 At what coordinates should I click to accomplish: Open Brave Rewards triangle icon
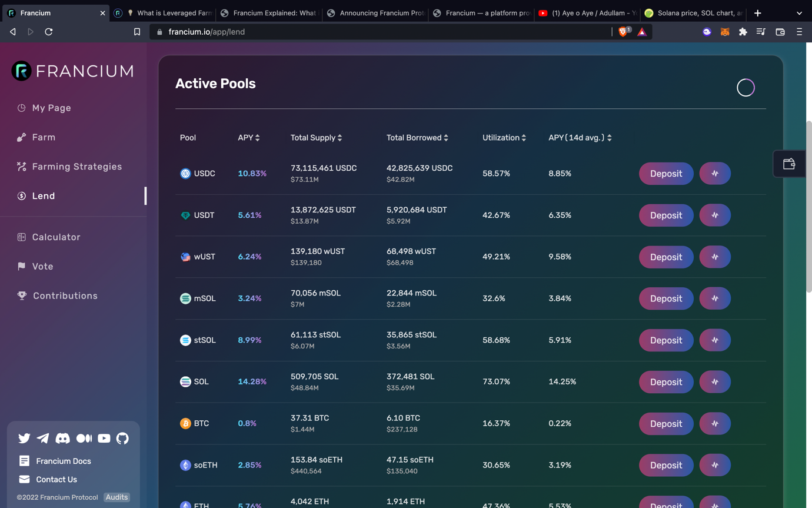click(x=642, y=32)
